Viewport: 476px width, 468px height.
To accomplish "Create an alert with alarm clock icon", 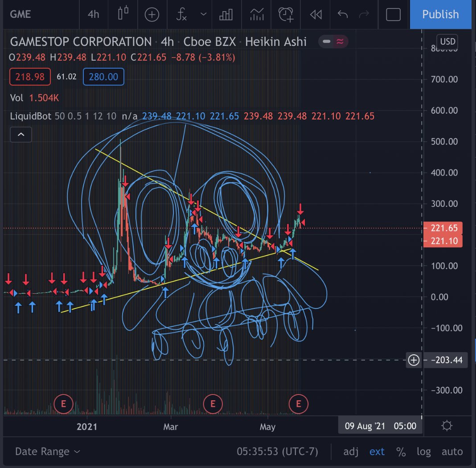I will [286, 14].
